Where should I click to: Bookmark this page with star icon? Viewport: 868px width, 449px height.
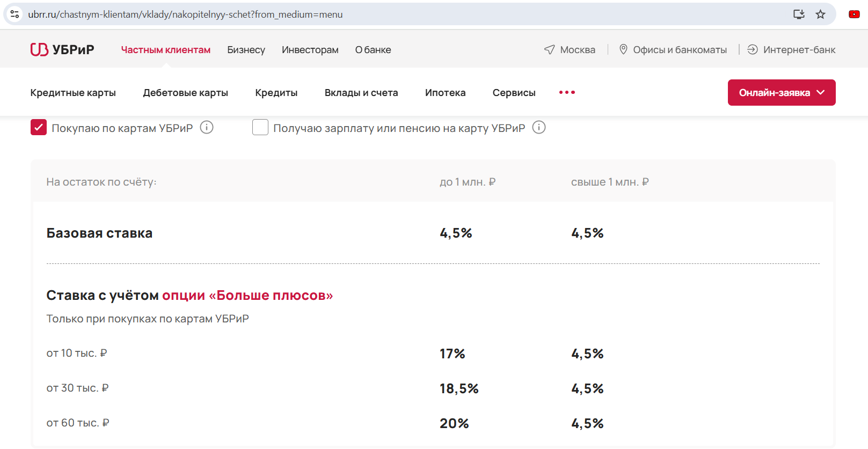point(820,14)
